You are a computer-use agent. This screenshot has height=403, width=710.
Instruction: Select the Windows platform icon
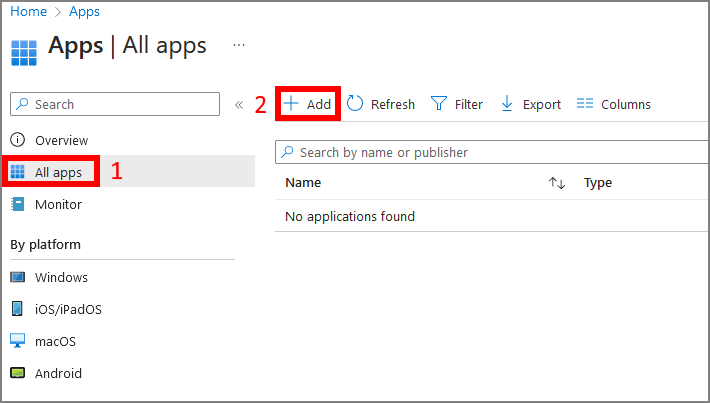coord(18,277)
